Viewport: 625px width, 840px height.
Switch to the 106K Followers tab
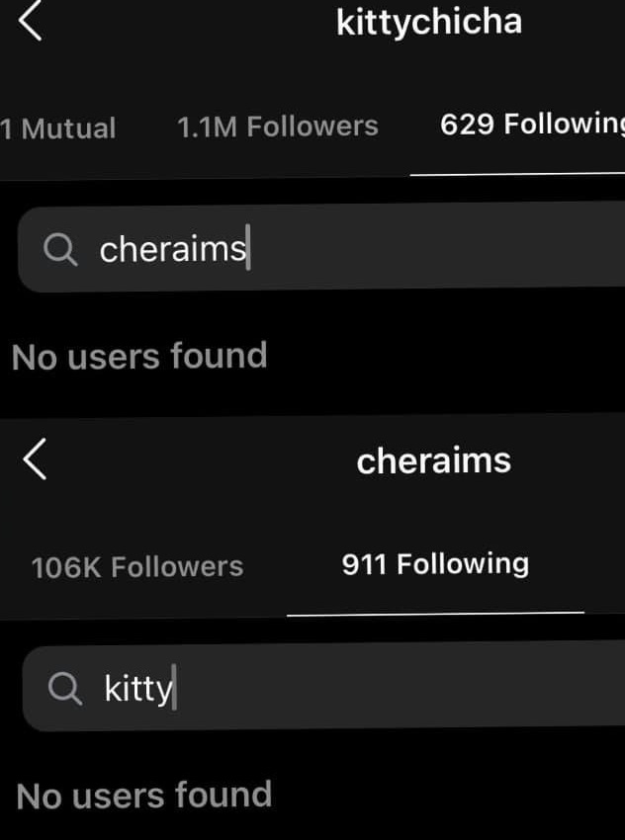(x=136, y=566)
